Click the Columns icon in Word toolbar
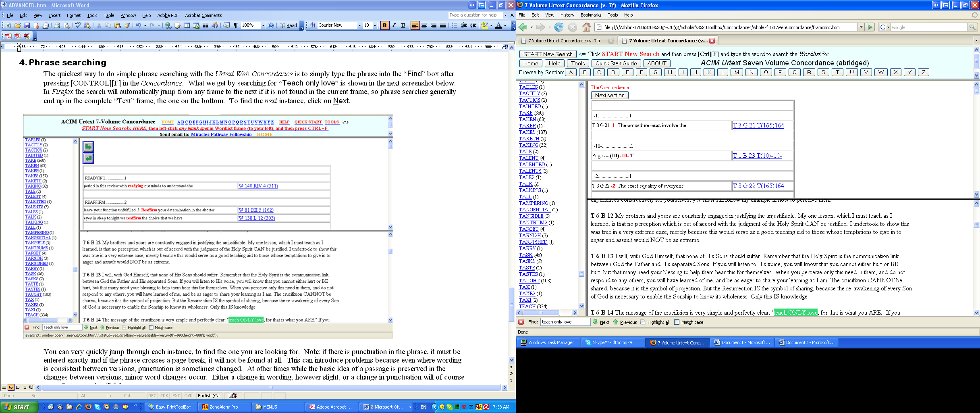This screenshot has width=980, height=413. pos(205,25)
